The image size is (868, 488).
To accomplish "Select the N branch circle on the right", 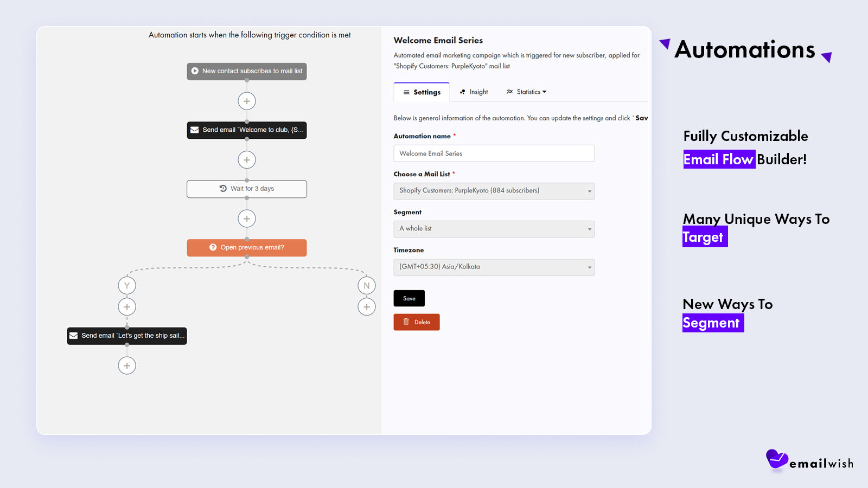I will (x=367, y=285).
